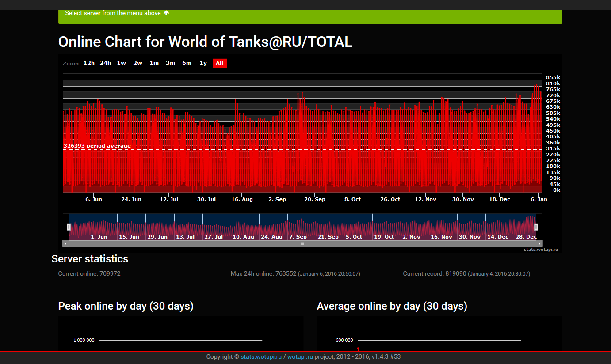Click the up arrow in green banner
The height and width of the screenshot is (364, 611).
166,13
